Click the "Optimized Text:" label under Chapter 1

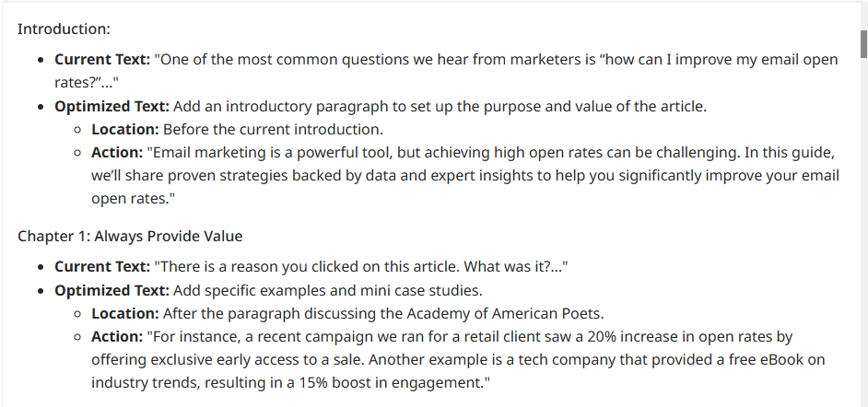tap(111, 291)
